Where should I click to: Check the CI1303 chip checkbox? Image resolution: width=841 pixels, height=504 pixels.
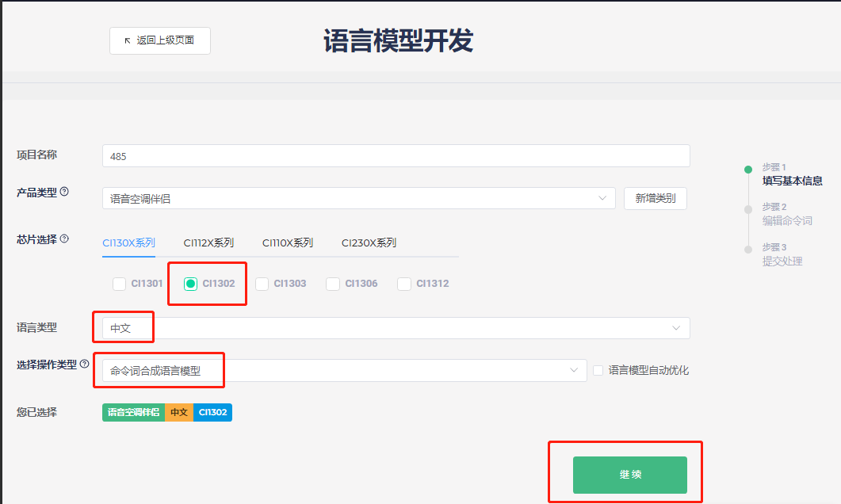coord(262,284)
